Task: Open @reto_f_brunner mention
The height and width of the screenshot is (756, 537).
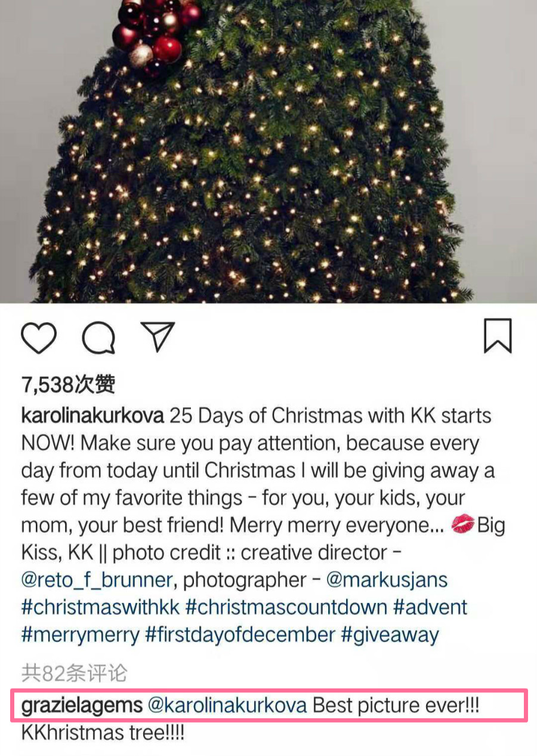Action: (x=98, y=580)
